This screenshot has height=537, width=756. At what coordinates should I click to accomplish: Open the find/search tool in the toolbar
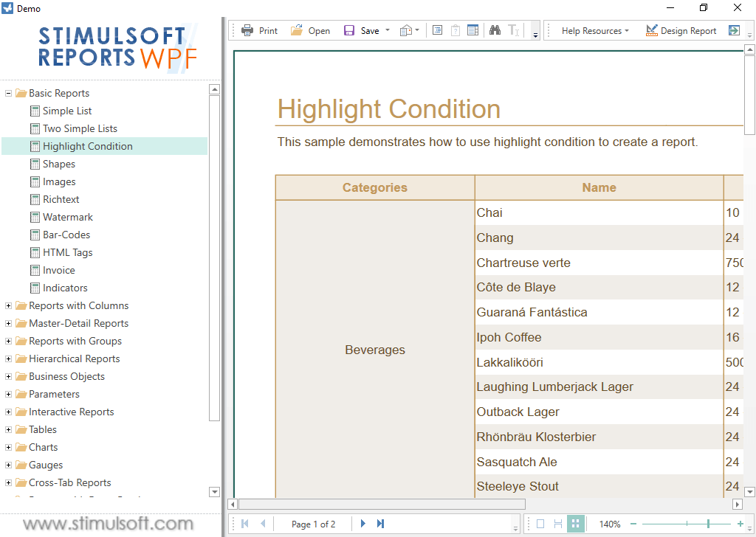click(495, 30)
